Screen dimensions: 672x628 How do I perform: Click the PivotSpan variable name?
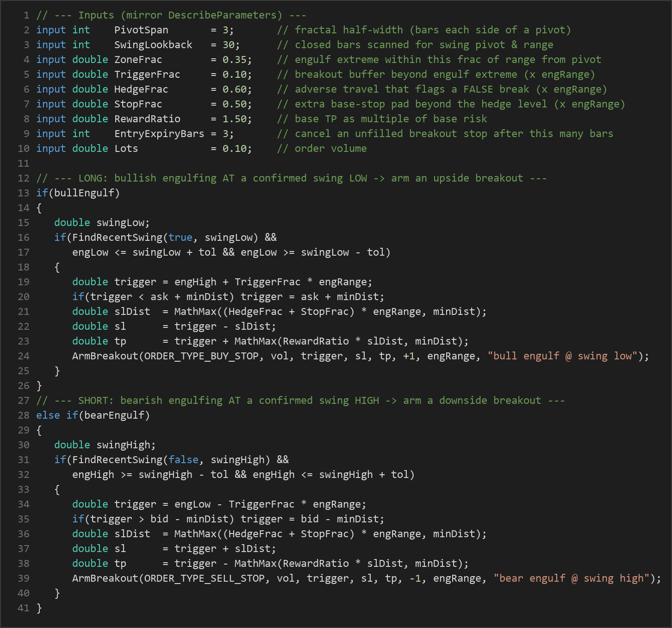[x=141, y=30]
